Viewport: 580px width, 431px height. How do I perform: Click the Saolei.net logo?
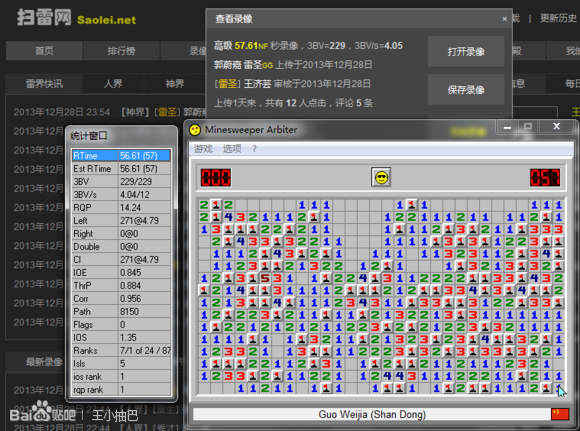click(77, 17)
